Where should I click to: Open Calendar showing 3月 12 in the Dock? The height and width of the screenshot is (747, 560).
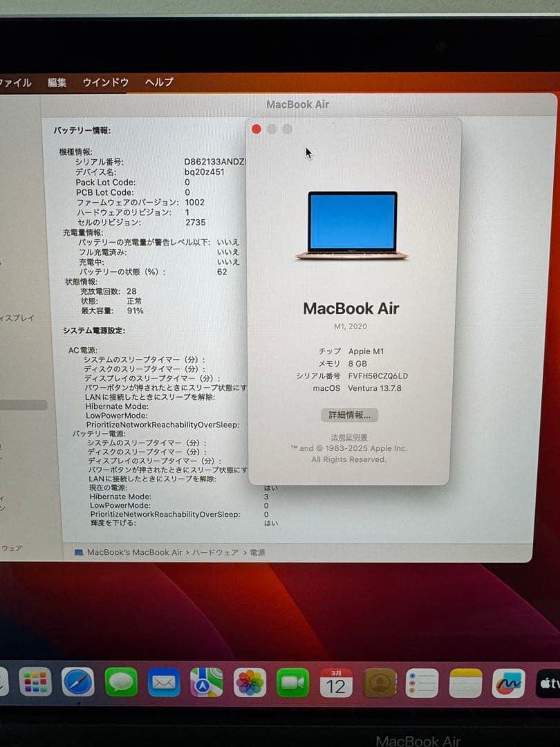(336, 682)
